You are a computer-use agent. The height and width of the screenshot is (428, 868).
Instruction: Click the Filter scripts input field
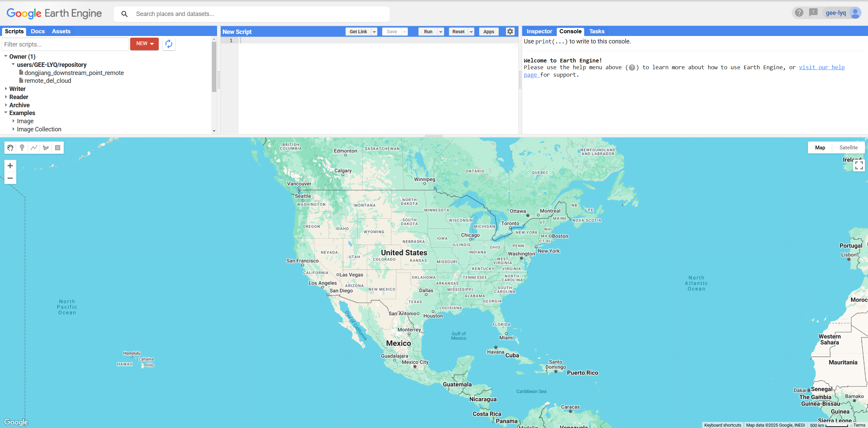65,44
